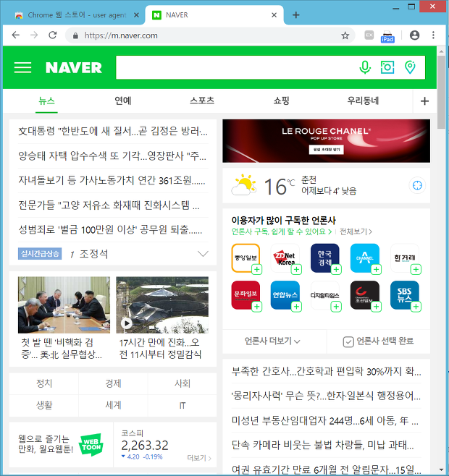The image size is (449, 476).
Task: Click the address bar URL
Action: [121, 35]
